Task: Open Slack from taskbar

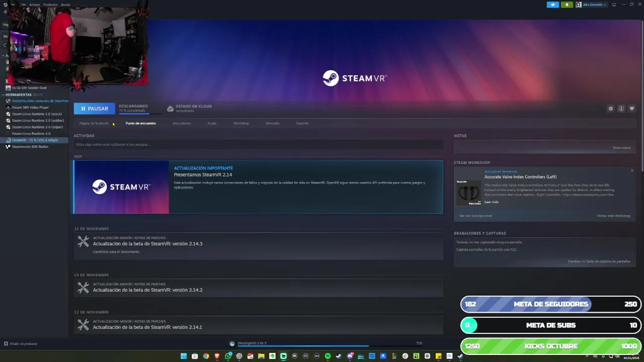Action: click(405, 356)
